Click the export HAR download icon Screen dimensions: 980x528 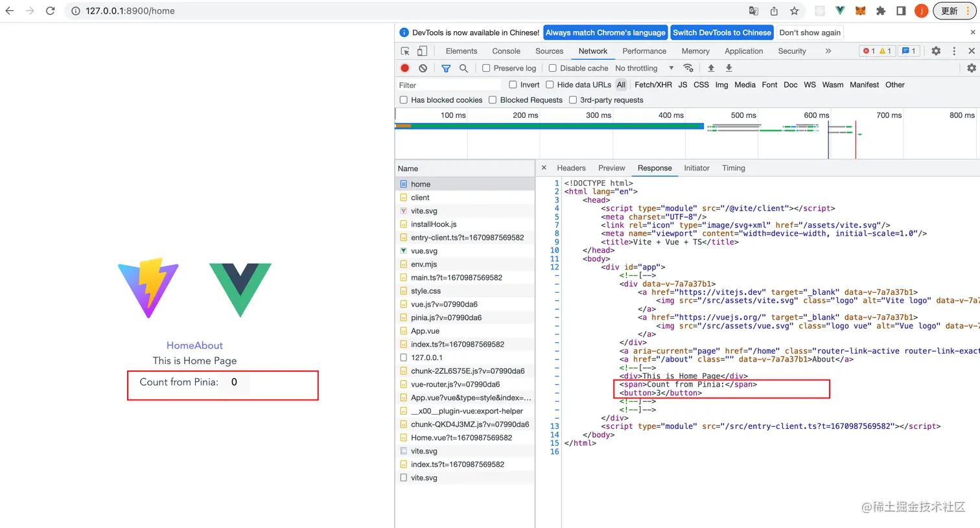pos(729,68)
